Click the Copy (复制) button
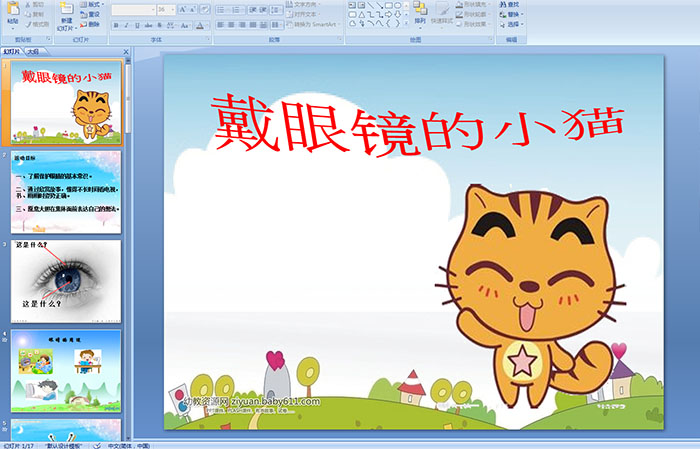700x449 pixels. (35, 14)
